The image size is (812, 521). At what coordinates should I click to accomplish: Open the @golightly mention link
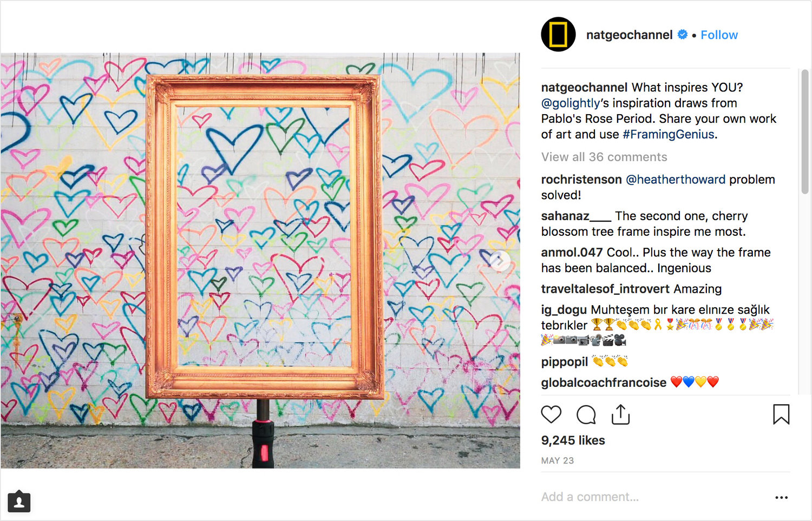571,103
